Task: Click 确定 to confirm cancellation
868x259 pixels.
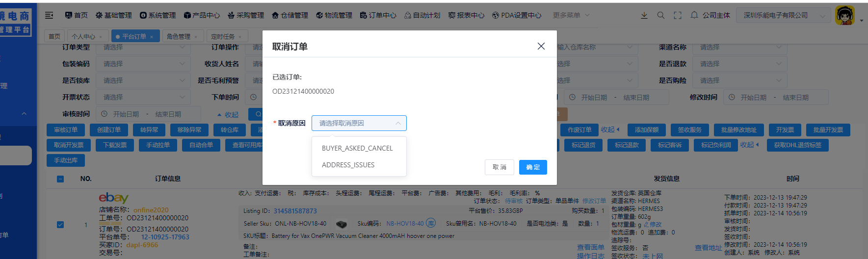Action: tap(533, 167)
